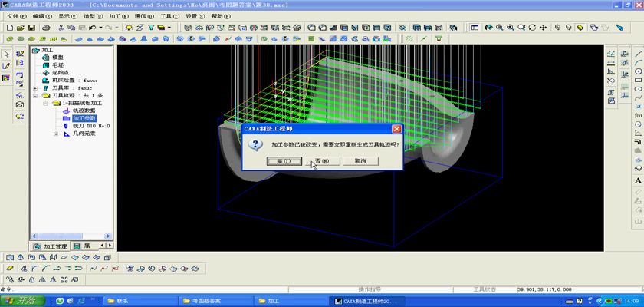Click the green and red post-processing icon
The width and height of the screenshot is (644, 307).
tap(439, 39)
